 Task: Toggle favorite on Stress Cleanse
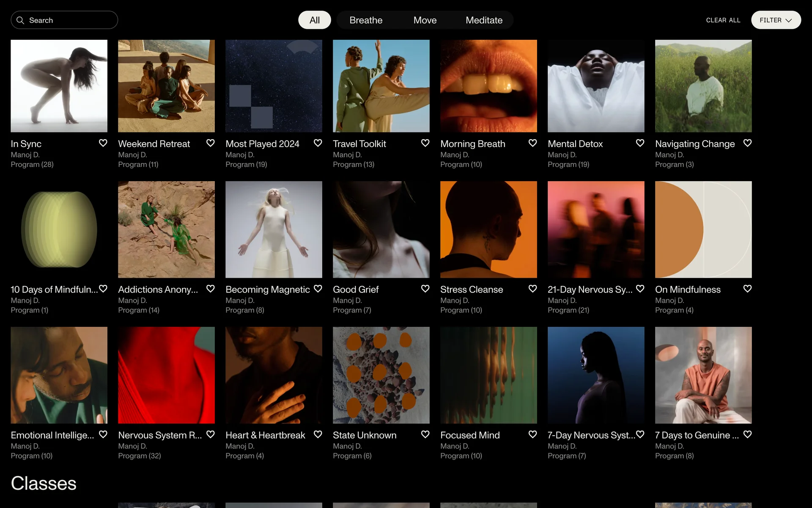click(x=532, y=289)
